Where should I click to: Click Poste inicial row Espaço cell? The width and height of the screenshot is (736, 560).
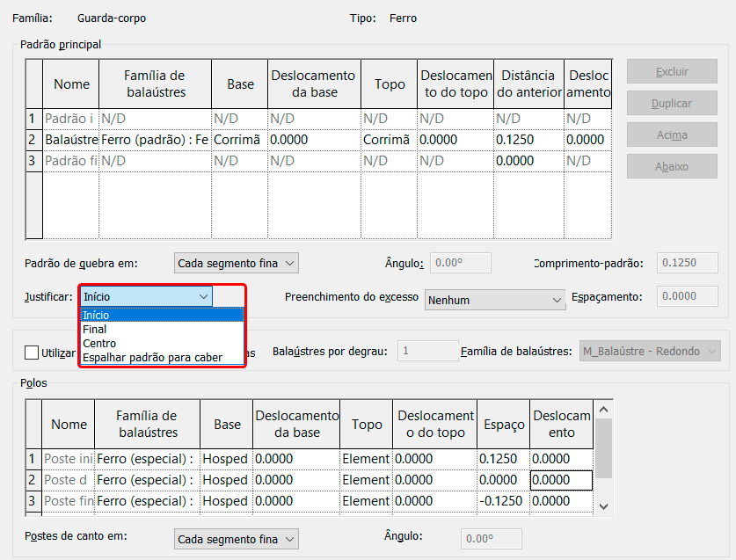tap(503, 459)
